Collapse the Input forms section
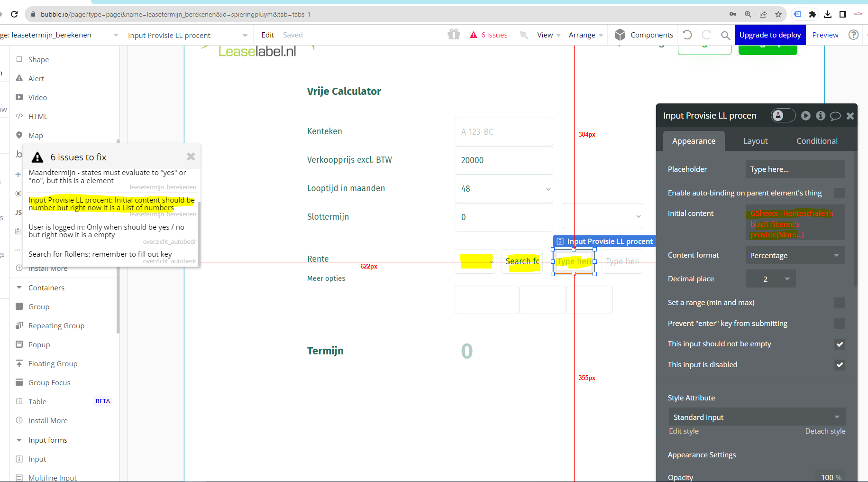This screenshot has width=868, height=482. tap(19, 440)
